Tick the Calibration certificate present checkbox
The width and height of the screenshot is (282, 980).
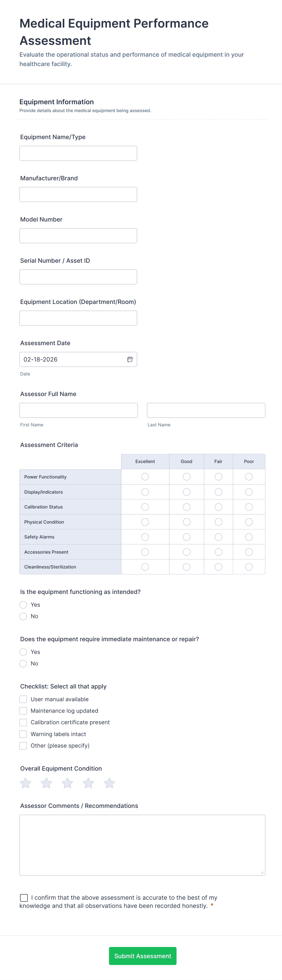23,722
